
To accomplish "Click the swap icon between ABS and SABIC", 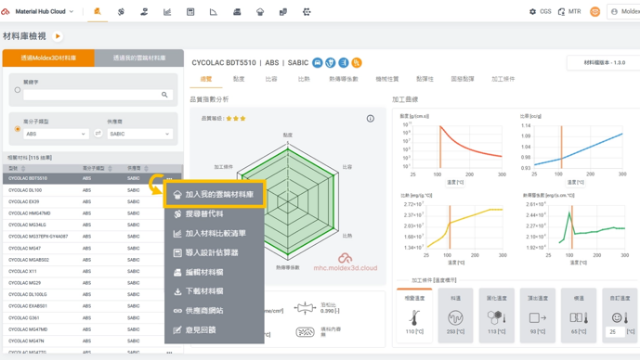I will (98, 133).
